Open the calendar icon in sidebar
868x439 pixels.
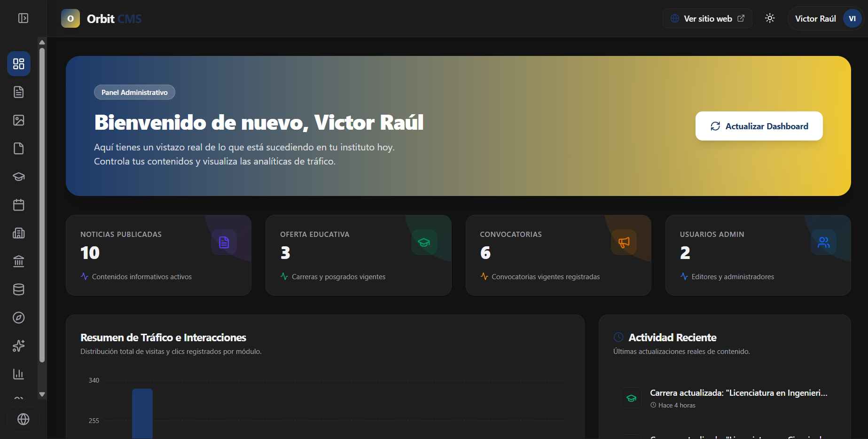coord(19,205)
